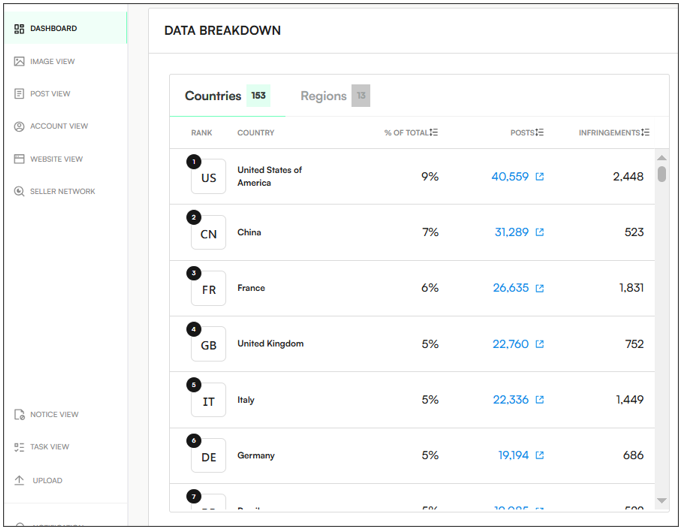Click the Notice View icon
The width and height of the screenshot is (681, 530).
(19, 415)
